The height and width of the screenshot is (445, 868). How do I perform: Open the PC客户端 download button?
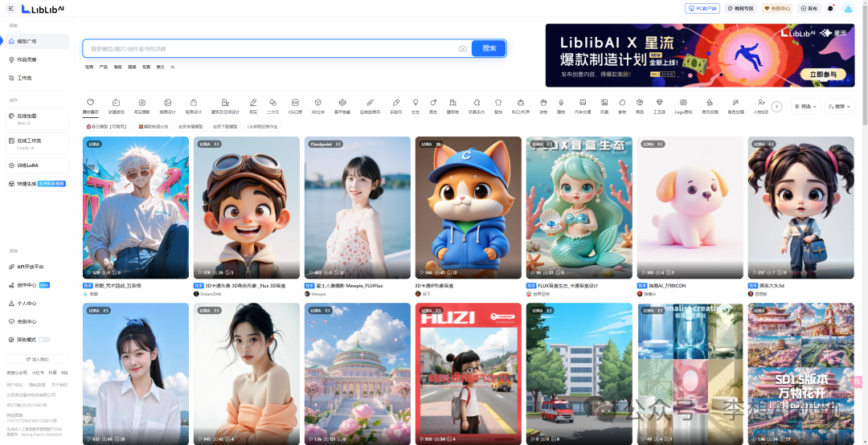pyautogui.click(x=702, y=8)
